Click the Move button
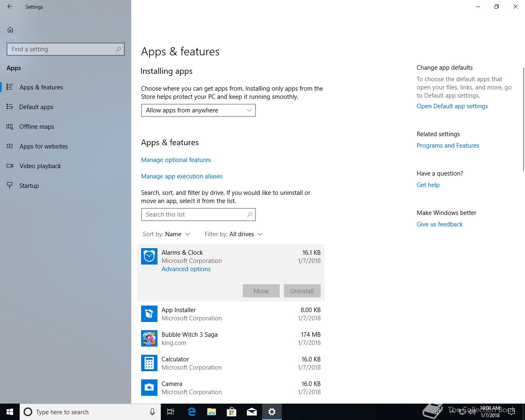This screenshot has height=420, width=525. (x=261, y=291)
